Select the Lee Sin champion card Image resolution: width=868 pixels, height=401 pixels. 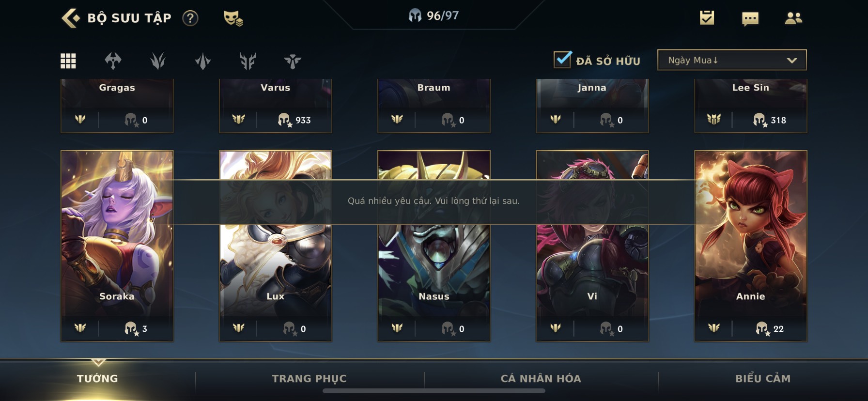click(751, 106)
